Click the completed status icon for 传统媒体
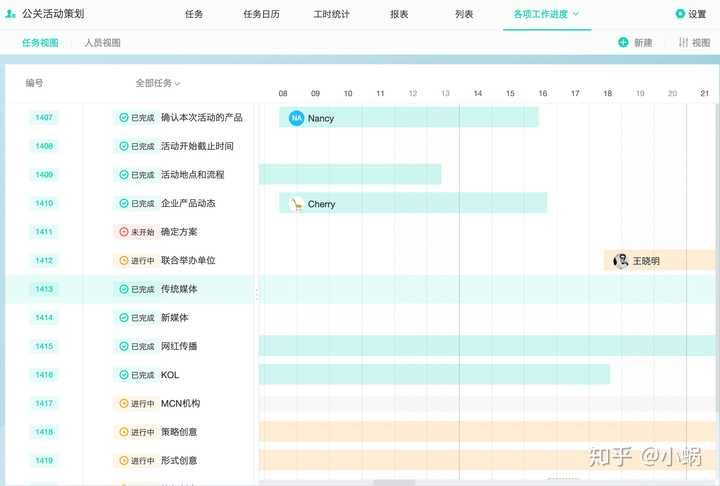 click(x=124, y=289)
